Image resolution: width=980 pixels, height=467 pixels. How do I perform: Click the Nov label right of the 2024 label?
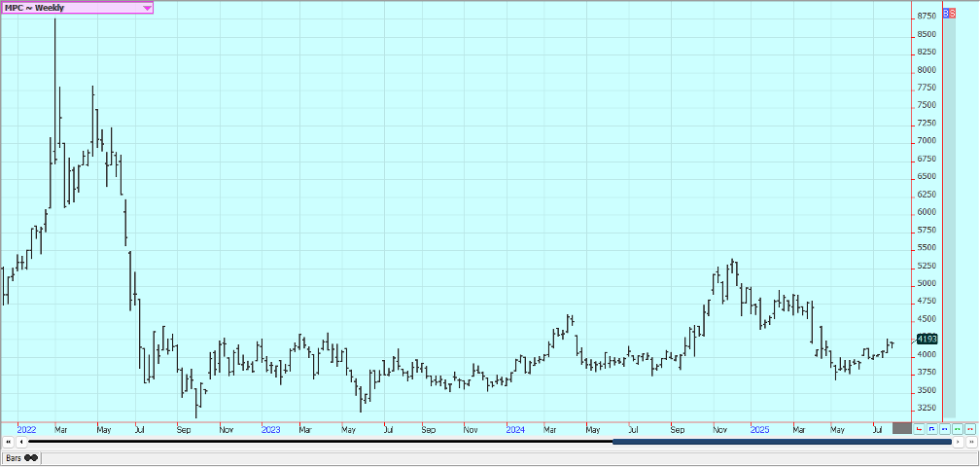(720, 430)
